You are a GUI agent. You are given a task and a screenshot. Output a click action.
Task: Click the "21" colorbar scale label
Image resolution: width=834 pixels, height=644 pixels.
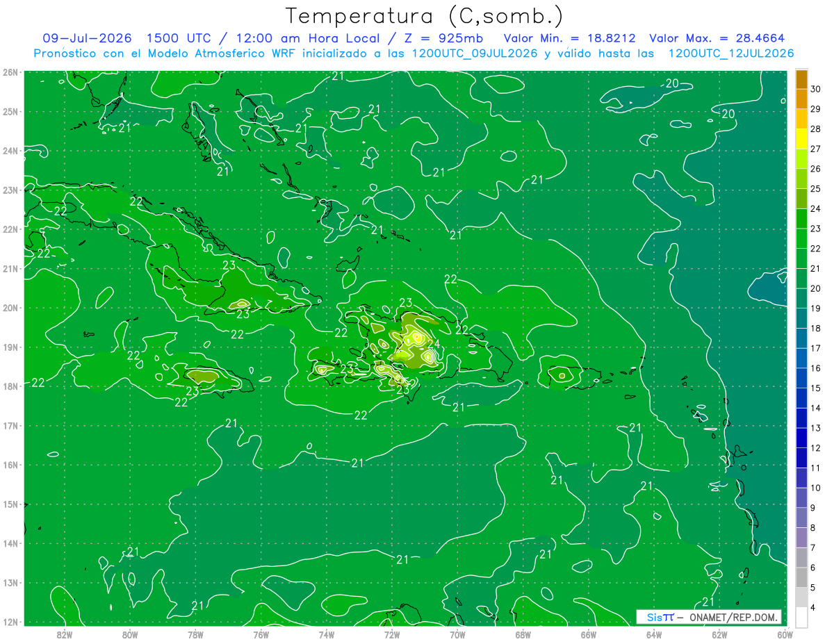coord(816,269)
